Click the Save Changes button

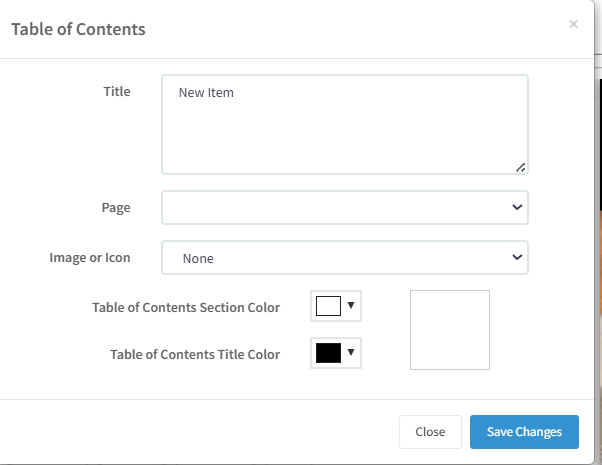[x=524, y=432]
